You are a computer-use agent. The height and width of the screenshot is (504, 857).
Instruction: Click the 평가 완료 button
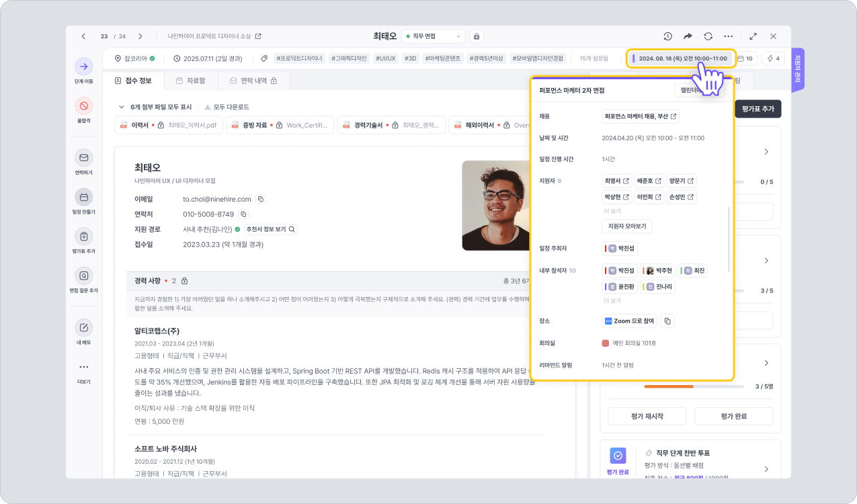tap(734, 416)
